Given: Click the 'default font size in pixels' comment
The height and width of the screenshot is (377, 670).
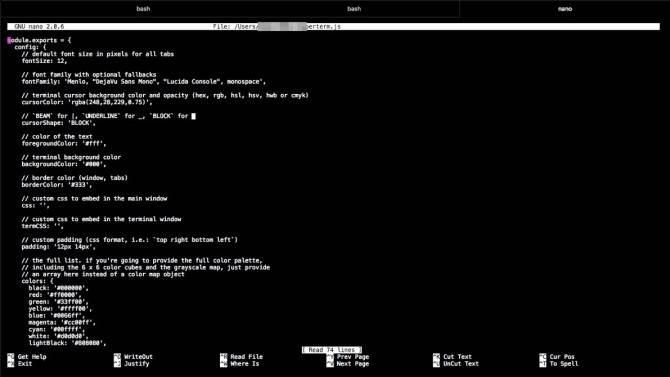Looking at the screenshot, I should point(98,54).
